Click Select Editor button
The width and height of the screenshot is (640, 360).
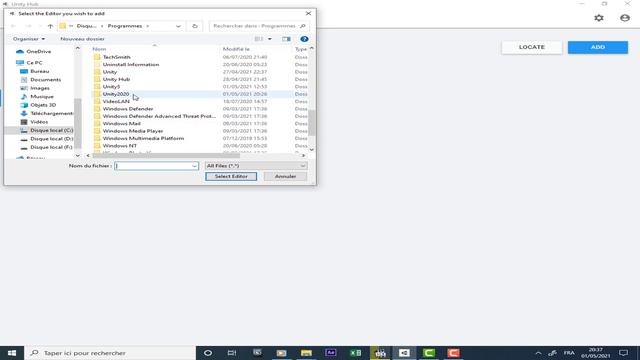(231, 176)
